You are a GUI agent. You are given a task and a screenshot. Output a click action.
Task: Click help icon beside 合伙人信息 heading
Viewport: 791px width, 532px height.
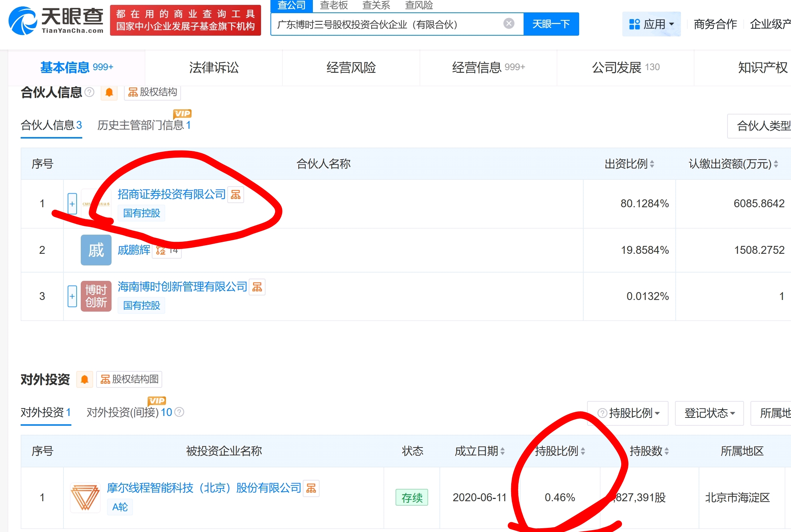click(89, 92)
